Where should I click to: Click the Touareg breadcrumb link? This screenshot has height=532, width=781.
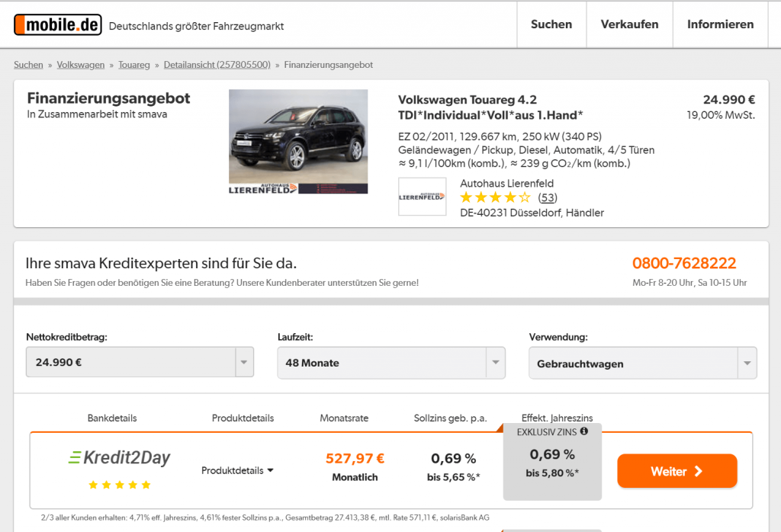(x=134, y=65)
